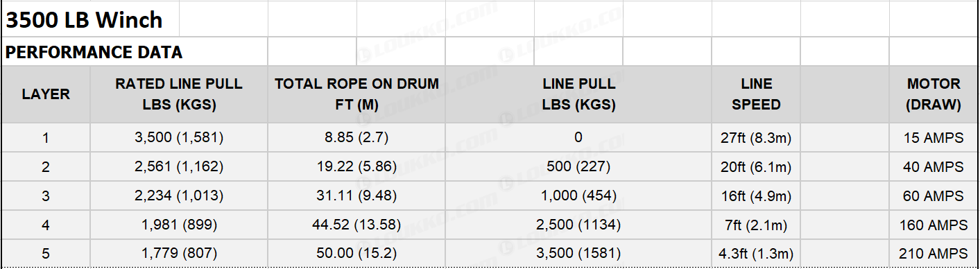The width and height of the screenshot is (980, 269).
Task: Select the LINE SPEED column header
Action: tap(756, 95)
